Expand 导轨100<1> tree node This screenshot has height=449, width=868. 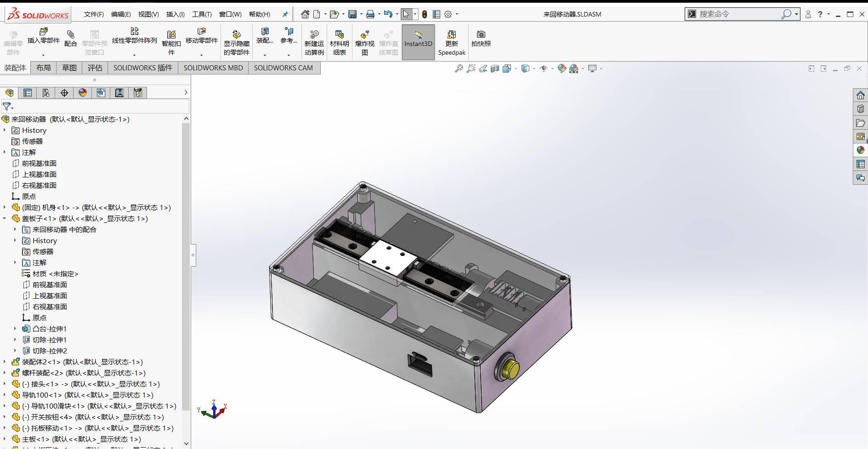tap(5, 395)
